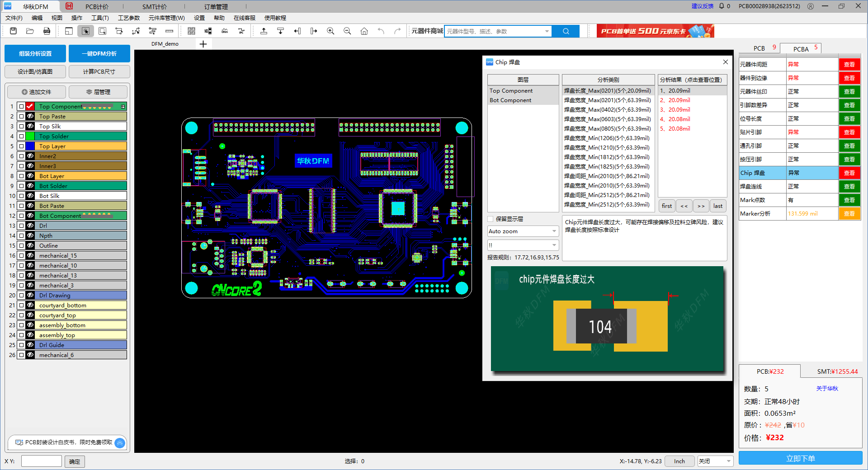Viewport: 868px width, 470px height.
Task: Click the 立即下单 order button
Action: coord(800,458)
